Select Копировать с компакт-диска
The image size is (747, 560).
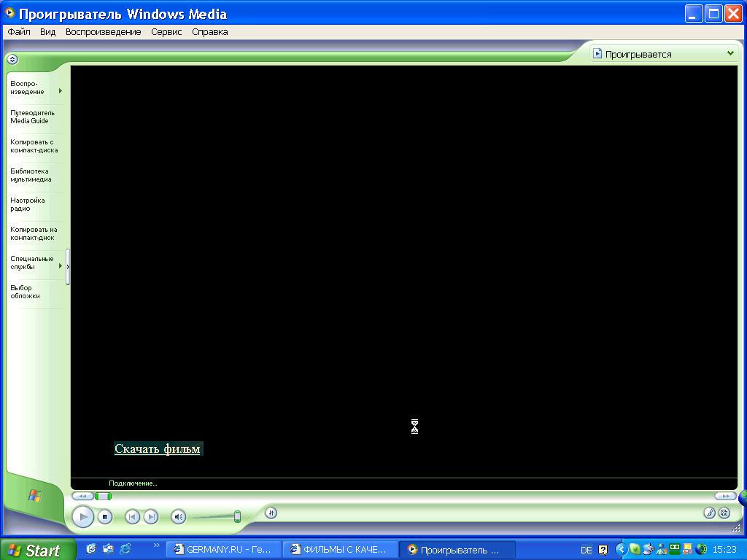click(x=34, y=146)
